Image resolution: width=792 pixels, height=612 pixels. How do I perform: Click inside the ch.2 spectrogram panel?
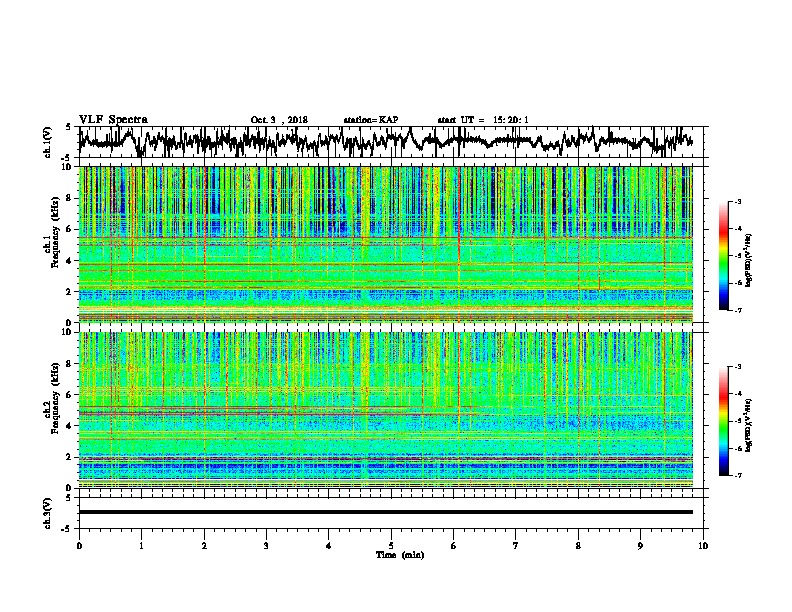tap(386, 410)
